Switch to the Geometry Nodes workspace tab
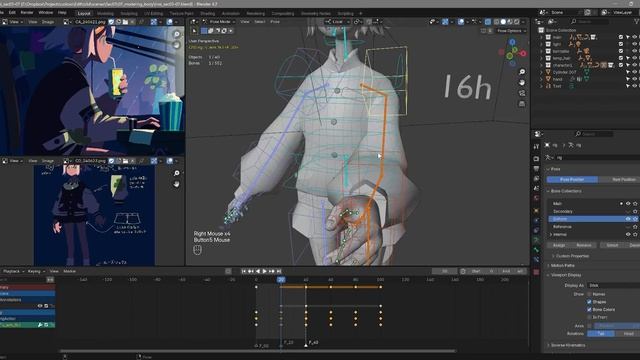This screenshot has width=640, height=360. pos(316,13)
